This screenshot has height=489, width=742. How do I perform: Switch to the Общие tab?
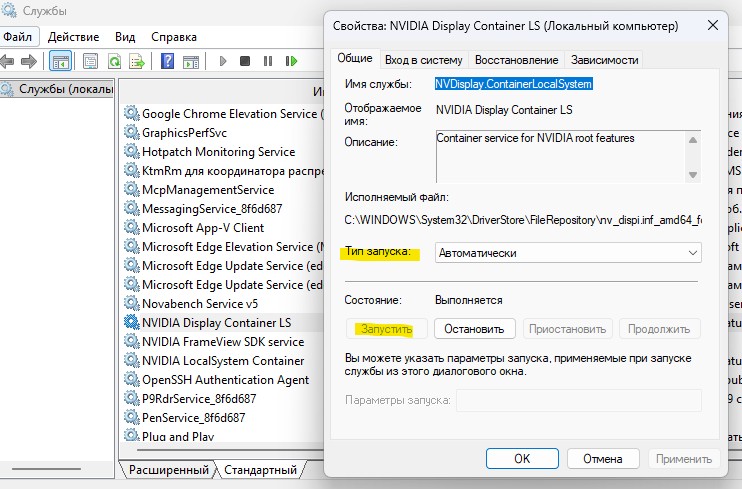355,59
